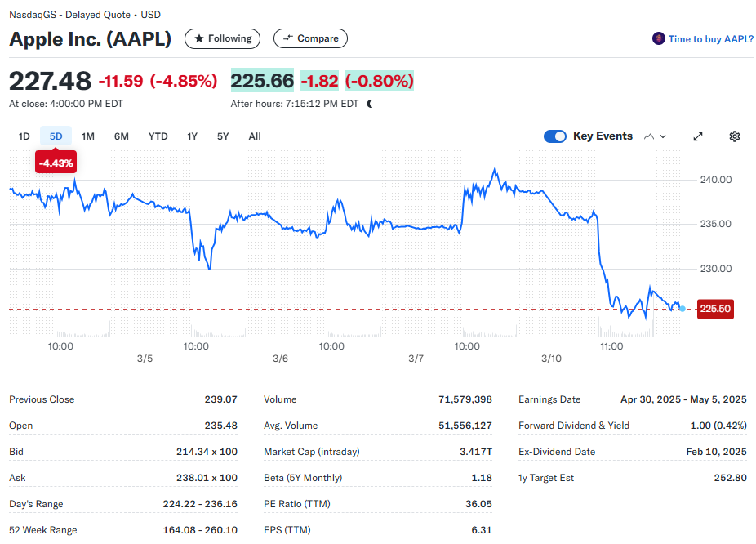Click EPS (TTM) value 6.31
Viewport: 756px width, 544px height.
pyautogui.click(x=482, y=529)
